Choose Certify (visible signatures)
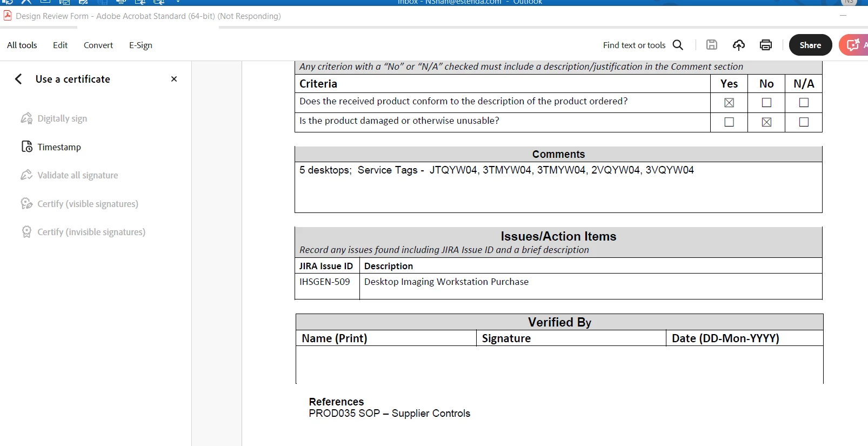Viewport: 868px width, 446px height. 80,204
